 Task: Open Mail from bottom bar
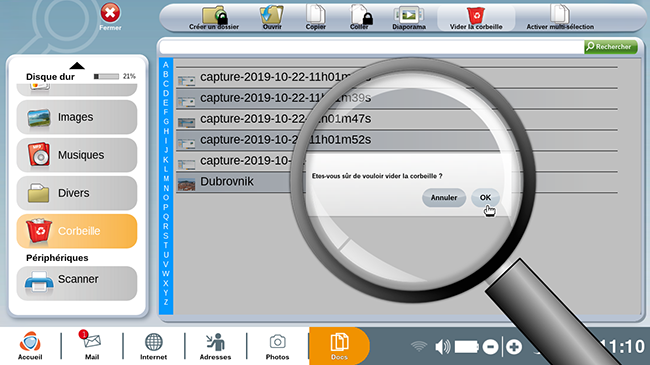tap(92, 346)
